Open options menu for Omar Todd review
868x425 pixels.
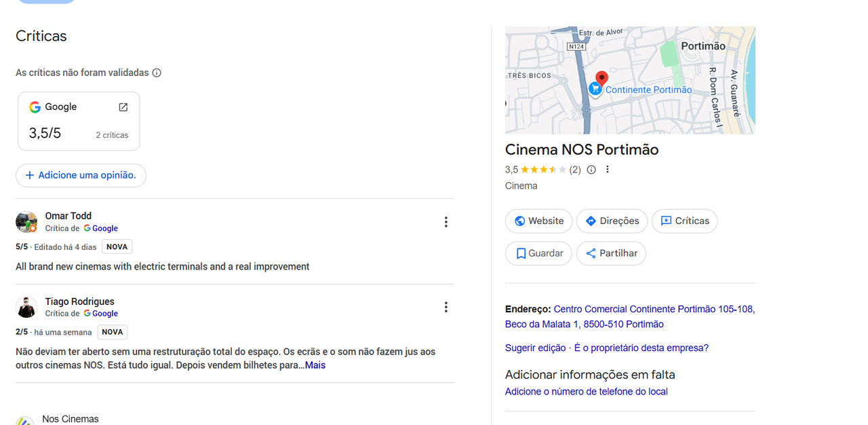[x=446, y=222]
